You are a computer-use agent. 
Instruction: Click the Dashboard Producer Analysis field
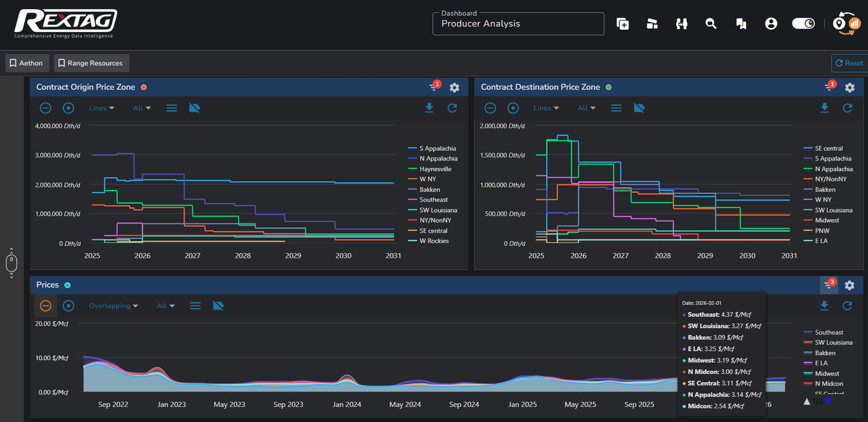tap(518, 24)
